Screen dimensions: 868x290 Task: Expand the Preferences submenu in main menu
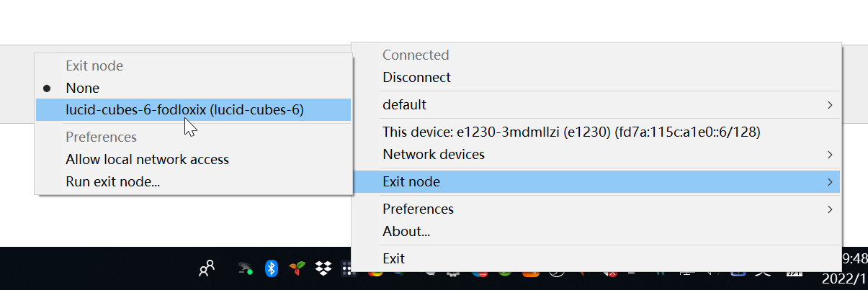tap(418, 209)
